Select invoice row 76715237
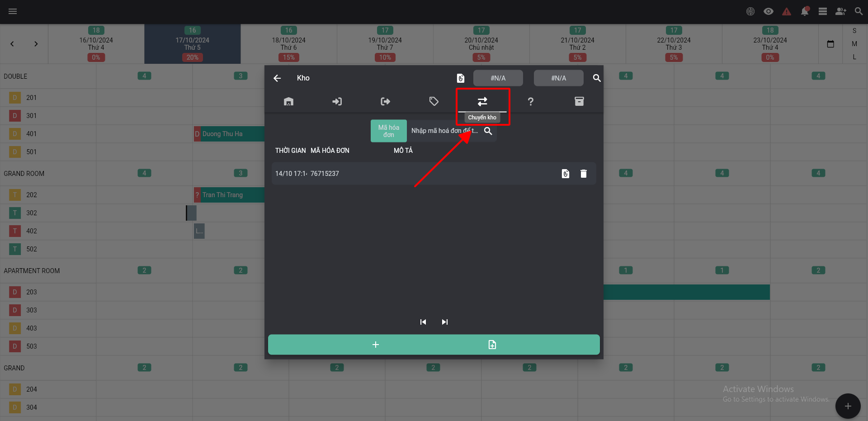The width and height of the screenshot is (868, 421). coord(434,174)
